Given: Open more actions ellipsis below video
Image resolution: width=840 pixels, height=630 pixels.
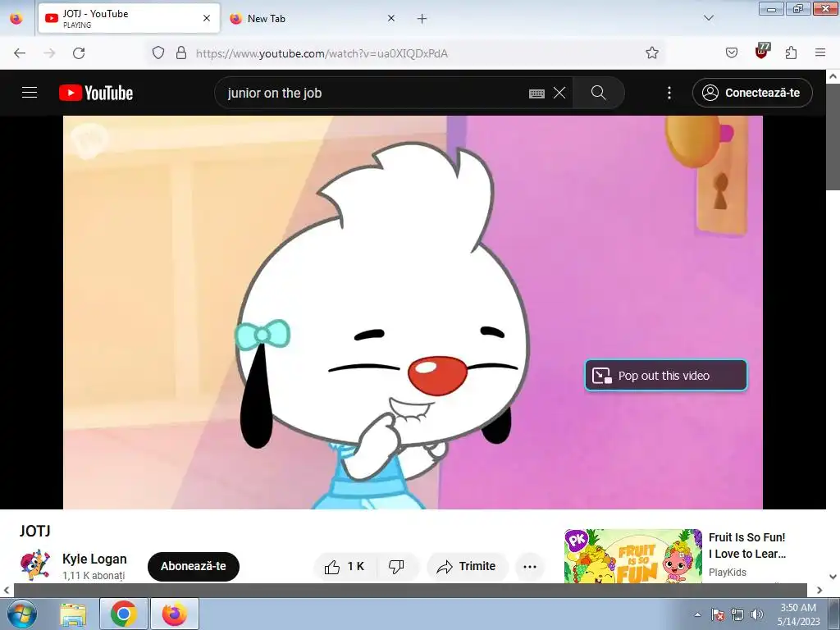Looking at the screenshot, I should coord(530,566).
